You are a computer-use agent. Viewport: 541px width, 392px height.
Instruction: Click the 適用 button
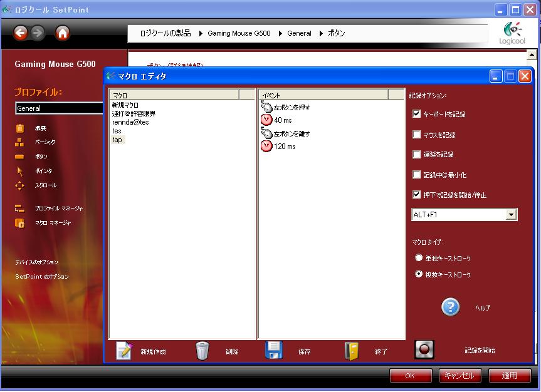click(x=510, y=376)
